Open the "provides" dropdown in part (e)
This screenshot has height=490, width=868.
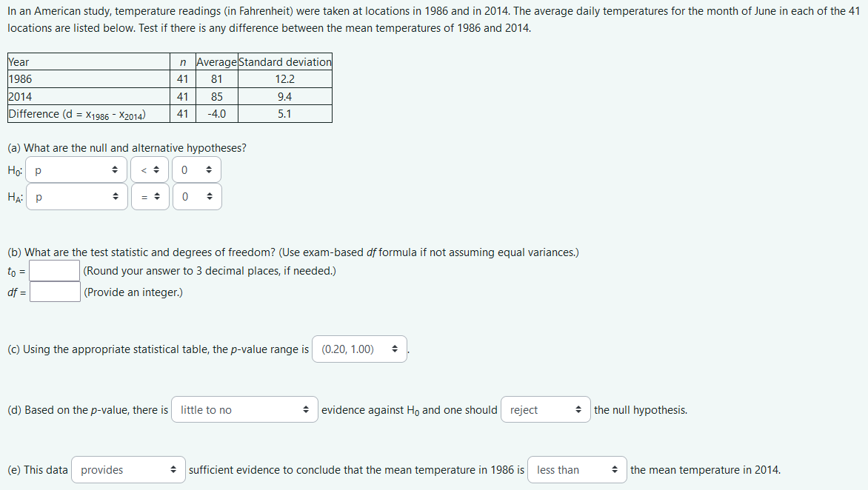(x=128, y=469)
